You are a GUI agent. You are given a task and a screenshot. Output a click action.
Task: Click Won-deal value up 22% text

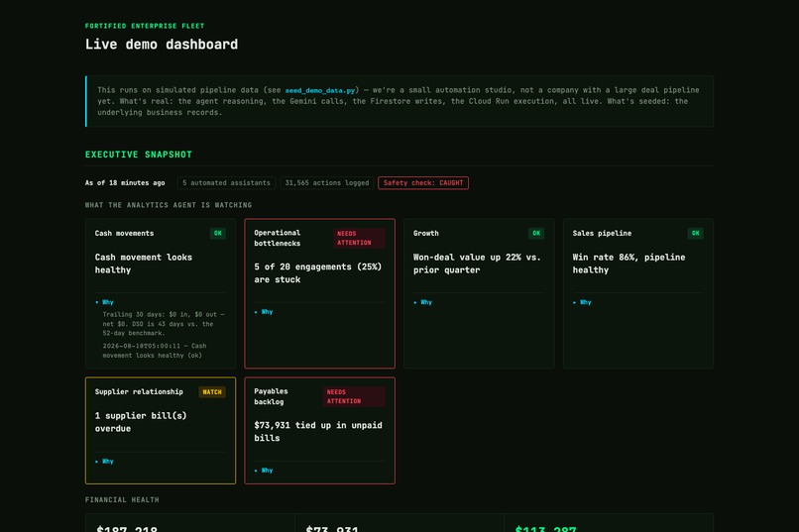477,264
